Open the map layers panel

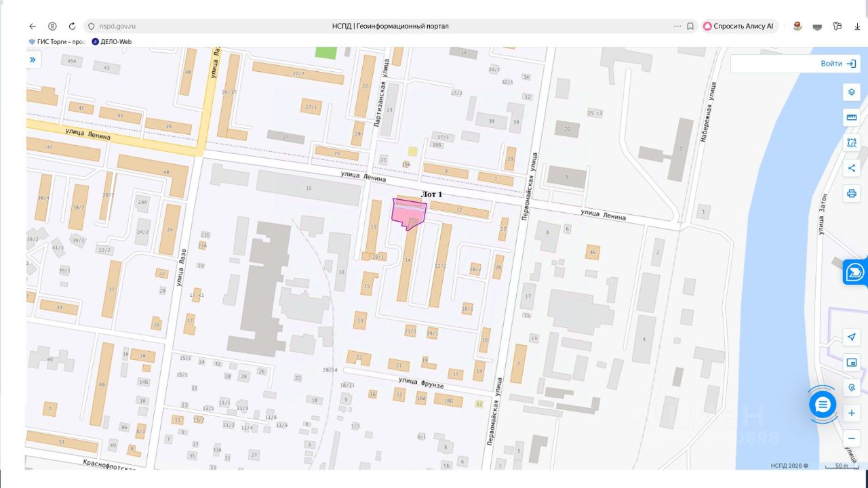(x=852, y=92)
